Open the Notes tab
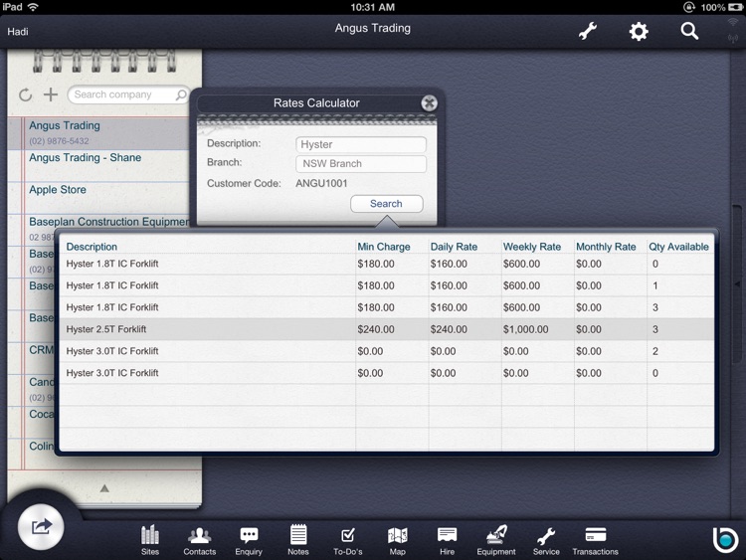The width and height of the screenshot is (746, 560). [x=298, y=540]
